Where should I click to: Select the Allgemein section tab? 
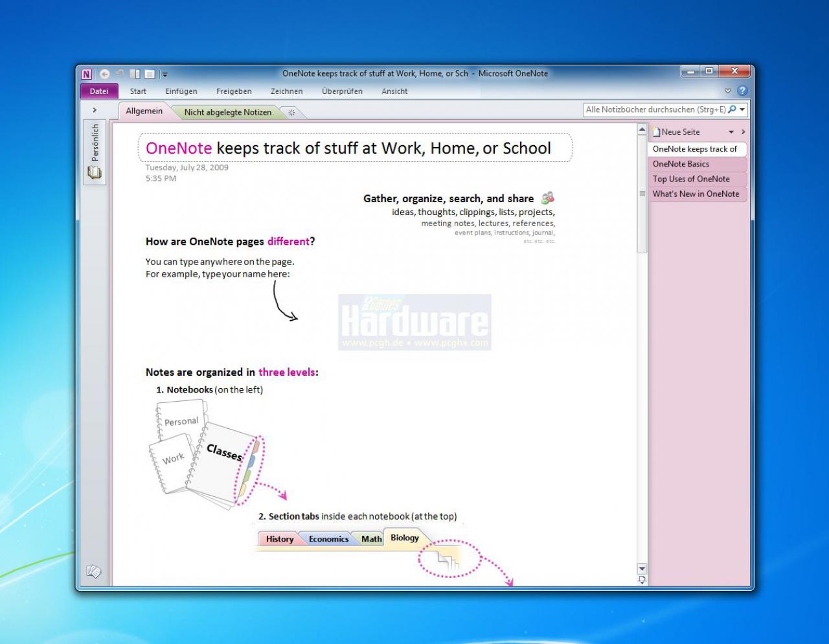144,111
